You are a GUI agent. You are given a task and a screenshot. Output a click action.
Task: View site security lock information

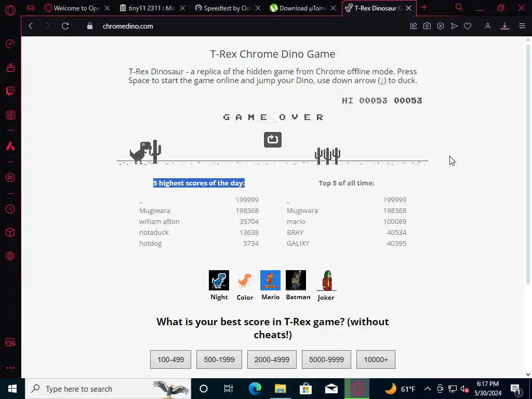pyautogui.click(x=89, y=26)
